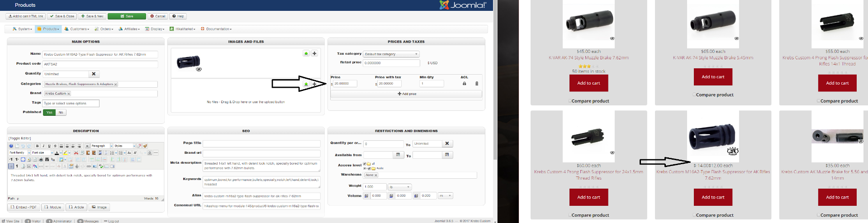Clear the main Quantity field with X button
Viewport: 868px width, 223px height.
pos(94,74)
